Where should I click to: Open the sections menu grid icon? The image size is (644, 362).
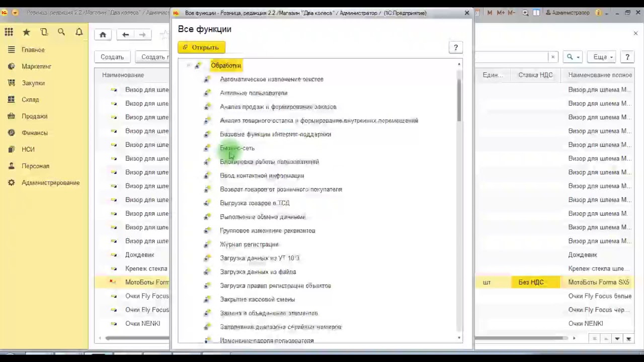point(9,32)
